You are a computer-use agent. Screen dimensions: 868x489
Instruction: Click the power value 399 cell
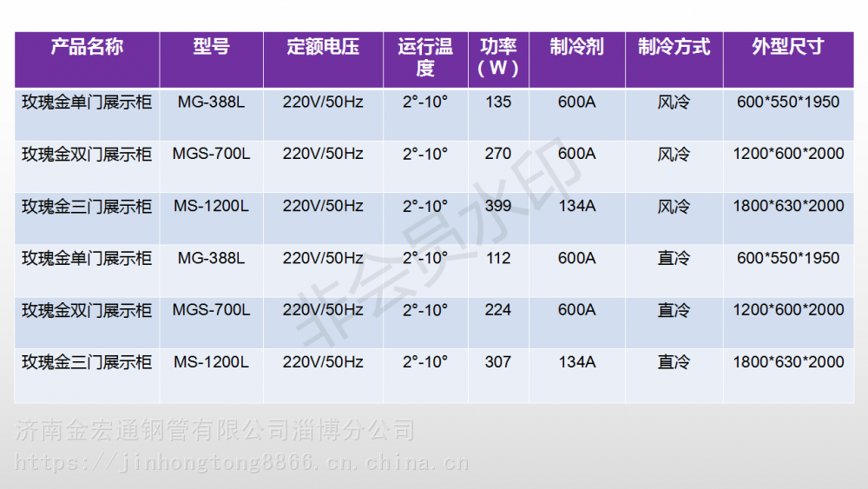[x=498, y=207]
